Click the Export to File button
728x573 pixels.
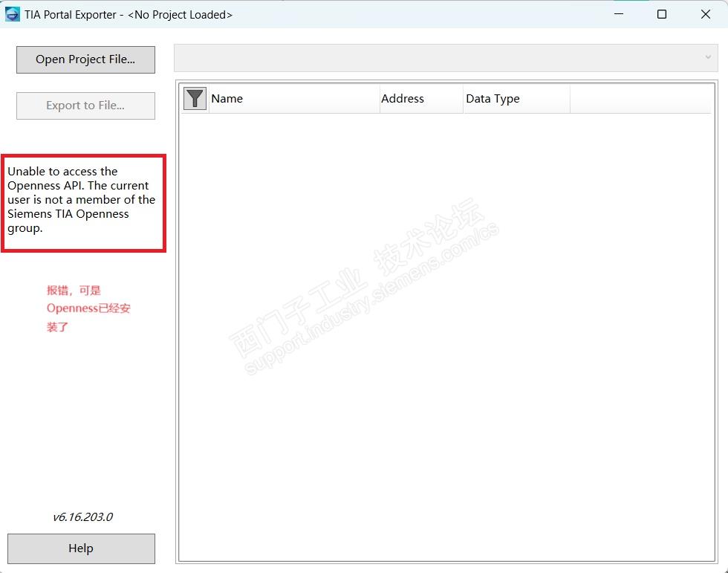(x=85, y=106)
